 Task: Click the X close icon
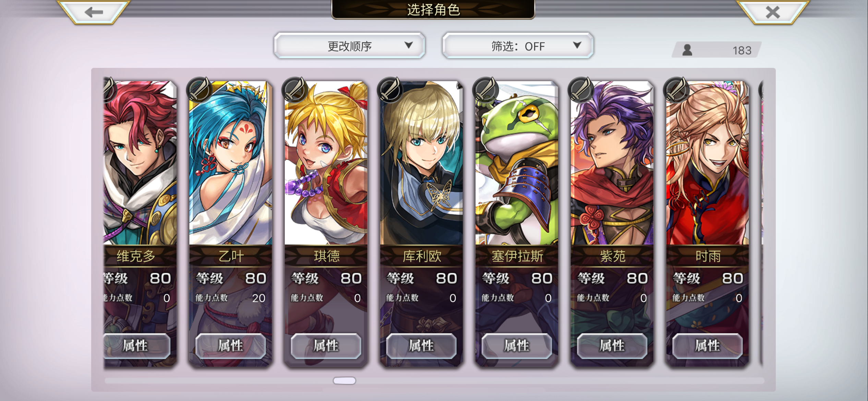click(773, 12)
